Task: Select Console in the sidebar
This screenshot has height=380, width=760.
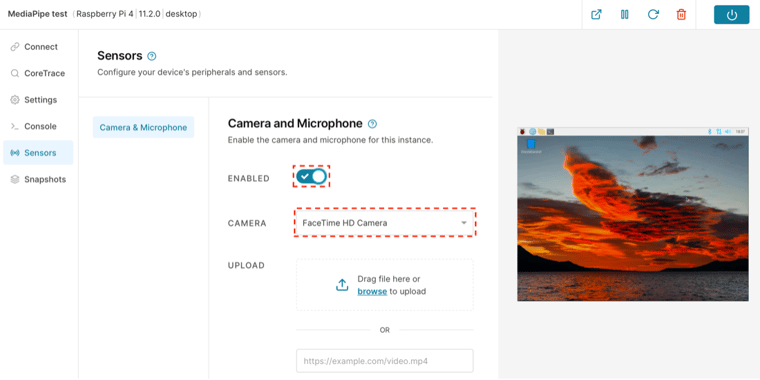Action: pyautogui.click(x=38, y=127)
